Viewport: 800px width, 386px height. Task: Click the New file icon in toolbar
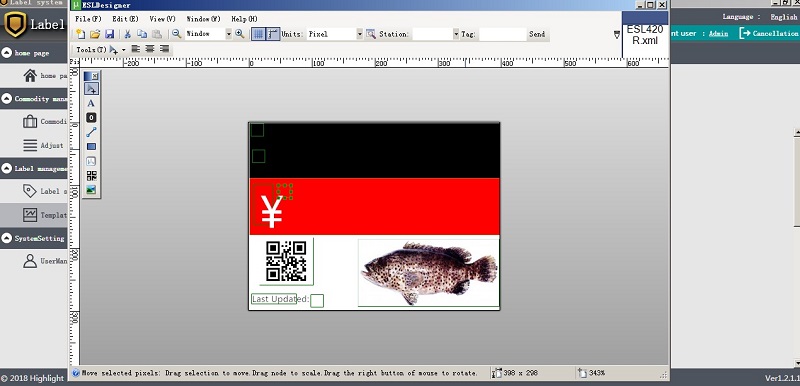pyautogui.click(x=81, y=34)
